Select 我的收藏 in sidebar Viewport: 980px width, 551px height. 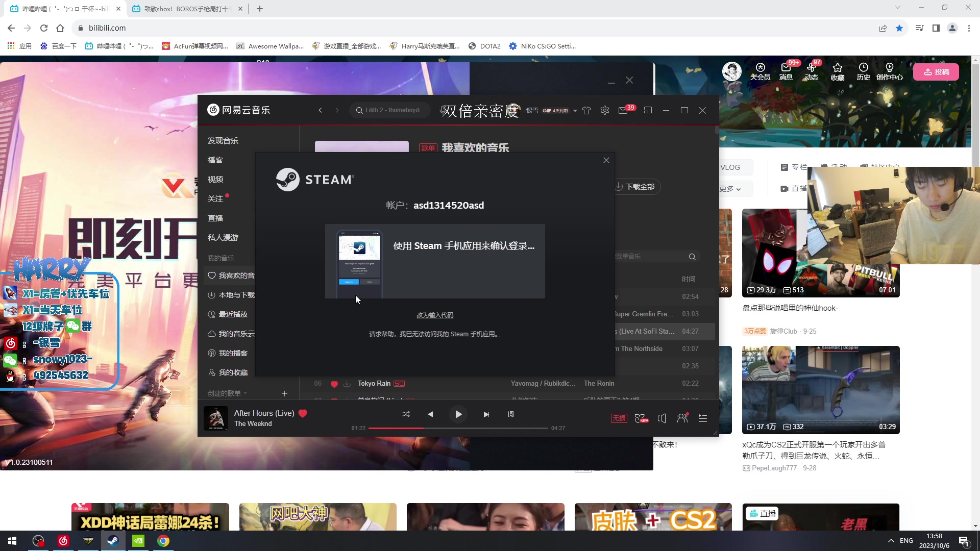(x=228, y=372)
